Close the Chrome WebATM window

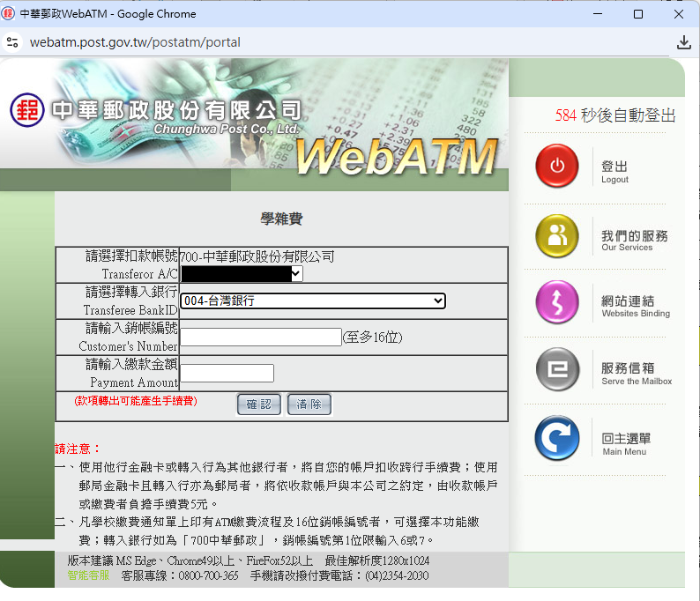pyautogui.click(x=679, y=14)
